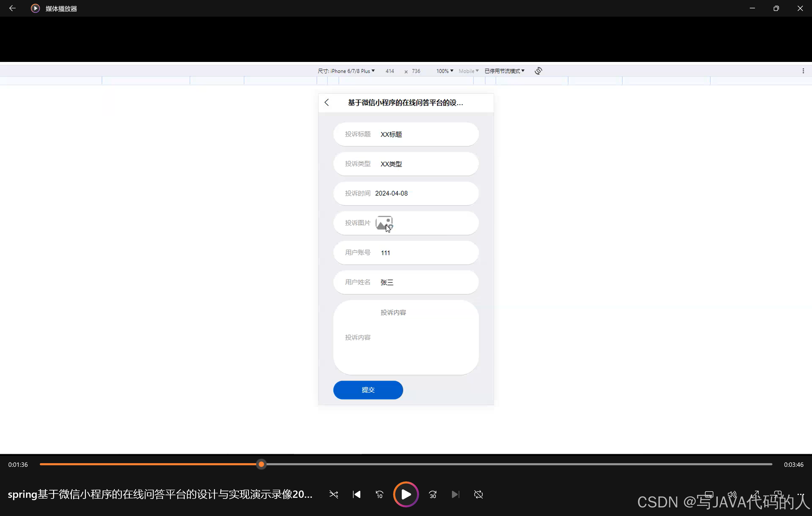Jump to the previous video
This screenshot has height=516, width=812.
tap(356, 494)
